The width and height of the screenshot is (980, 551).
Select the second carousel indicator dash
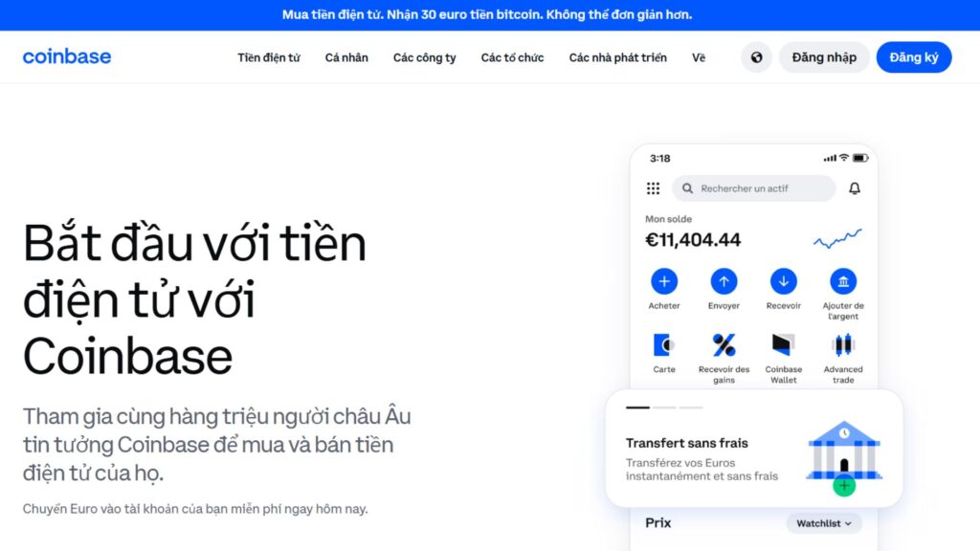(664, 408)
